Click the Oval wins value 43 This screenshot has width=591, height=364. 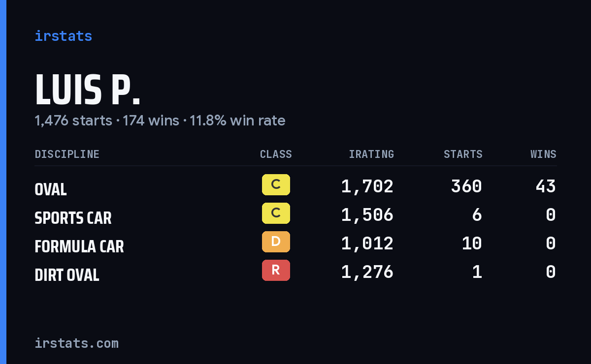[546, 186]
